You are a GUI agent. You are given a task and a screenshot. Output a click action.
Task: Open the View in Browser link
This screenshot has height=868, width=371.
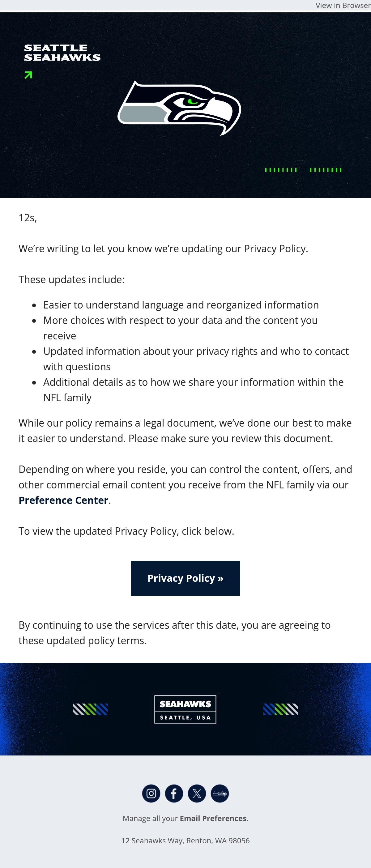(x=343, y=5)
